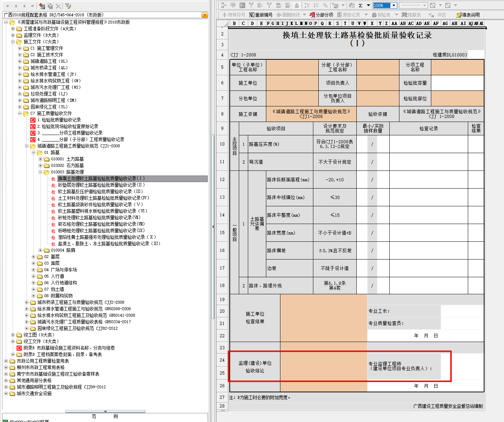504x422 pixels.
Task: Select 砂垫层处理软土路基检验批质量验收记录(II)
Action: pyautogui.click(x=101, y=185)
